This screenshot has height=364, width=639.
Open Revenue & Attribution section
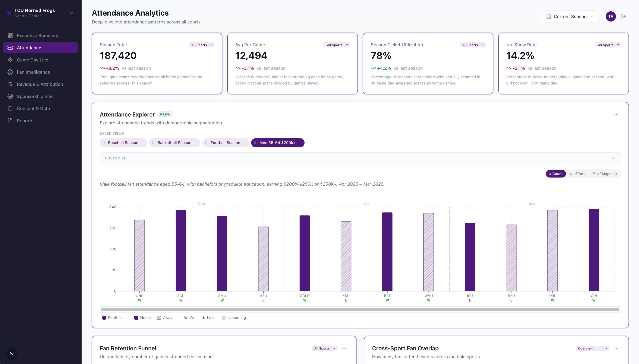[41, 84]
